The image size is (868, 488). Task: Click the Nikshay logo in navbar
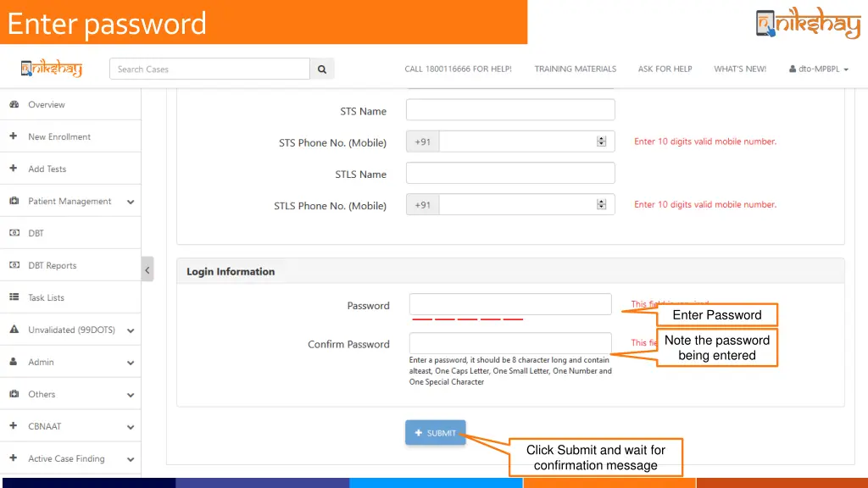click(x=52, y=69)
